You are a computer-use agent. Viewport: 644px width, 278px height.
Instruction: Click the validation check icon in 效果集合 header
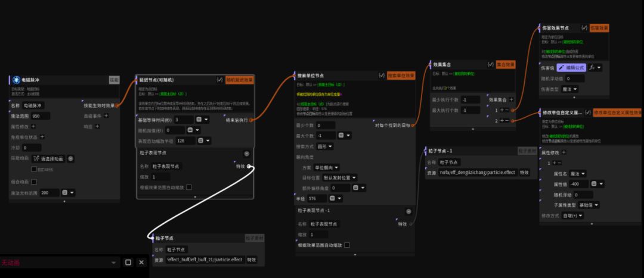pos(490,64)
